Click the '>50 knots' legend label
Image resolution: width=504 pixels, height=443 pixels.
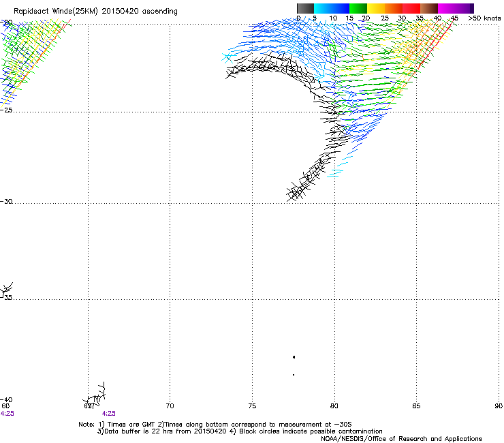tap(484, 18)
